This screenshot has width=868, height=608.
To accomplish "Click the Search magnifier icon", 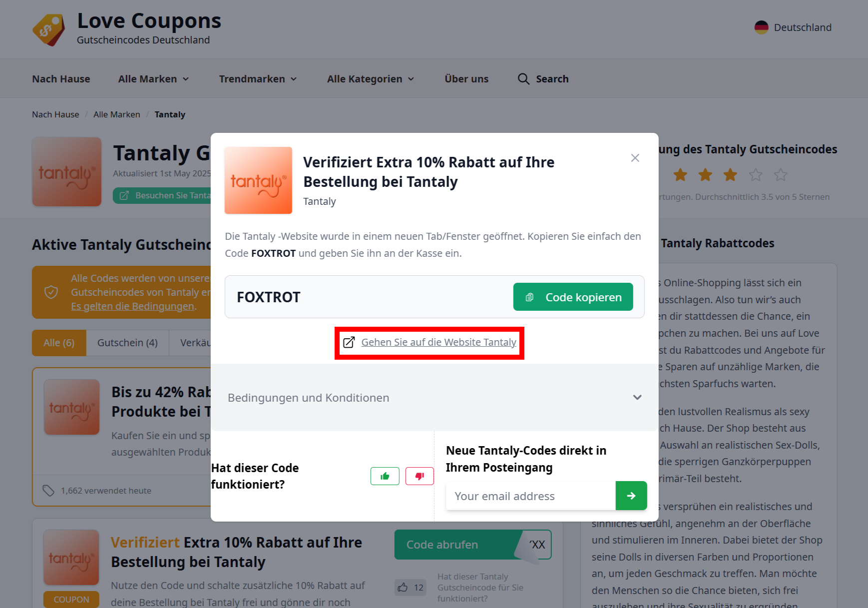I will coord(523,79).
